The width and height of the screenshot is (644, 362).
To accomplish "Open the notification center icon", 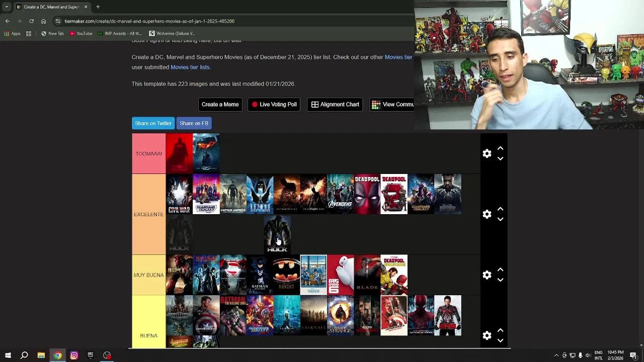I will [633, 355].
